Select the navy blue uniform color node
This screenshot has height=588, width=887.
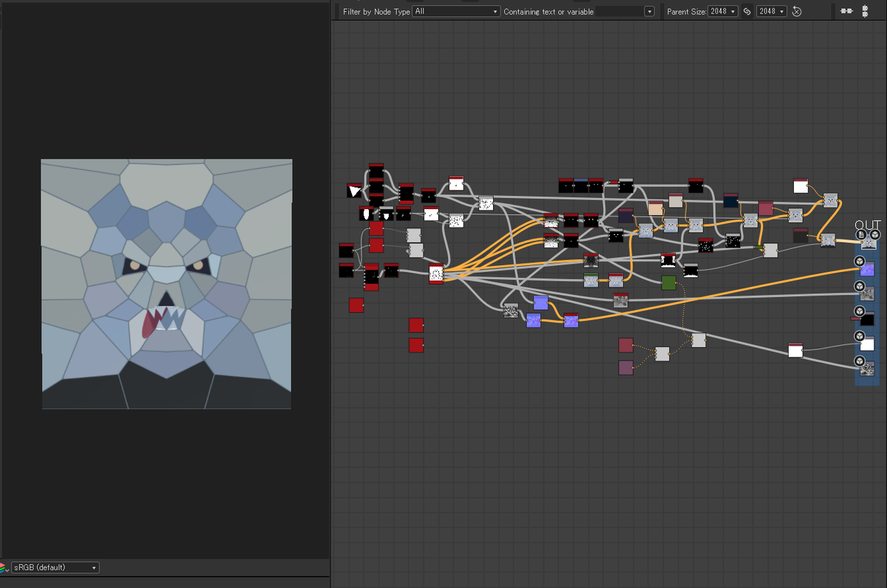click(730, 200)
